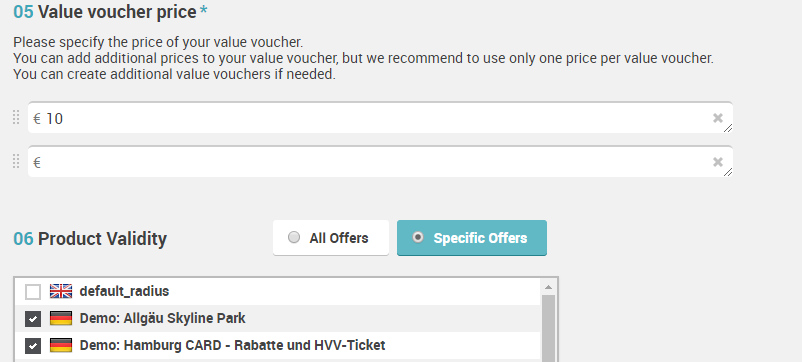
Task: Grab the drag handle of empty price row
Action: [16, 162]
